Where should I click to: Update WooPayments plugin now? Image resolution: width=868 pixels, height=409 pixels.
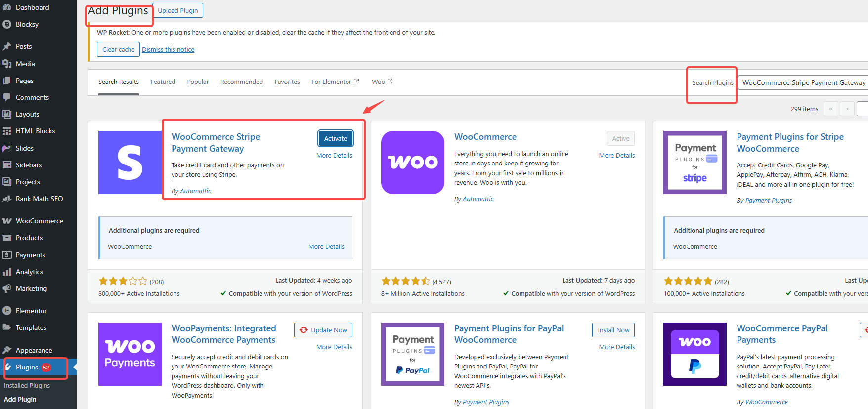pyautogui.click(x=323, y=330)
